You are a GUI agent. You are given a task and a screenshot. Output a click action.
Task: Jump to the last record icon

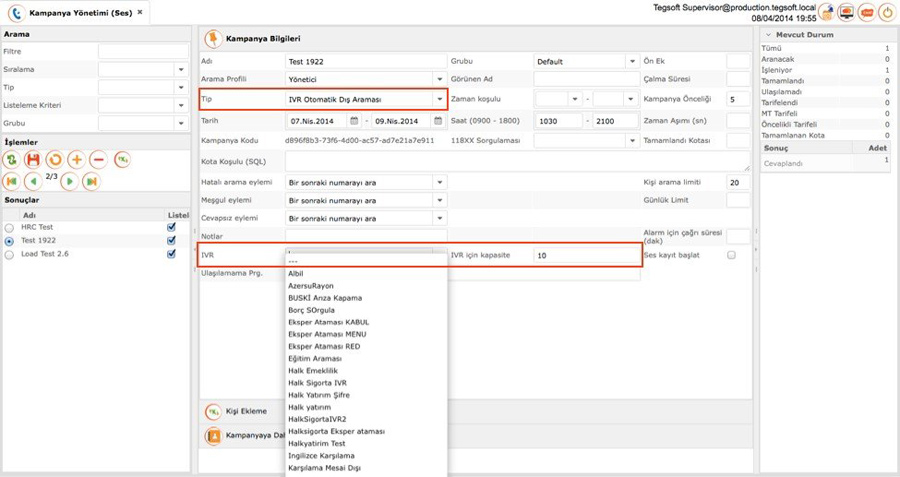click(91, 181)
